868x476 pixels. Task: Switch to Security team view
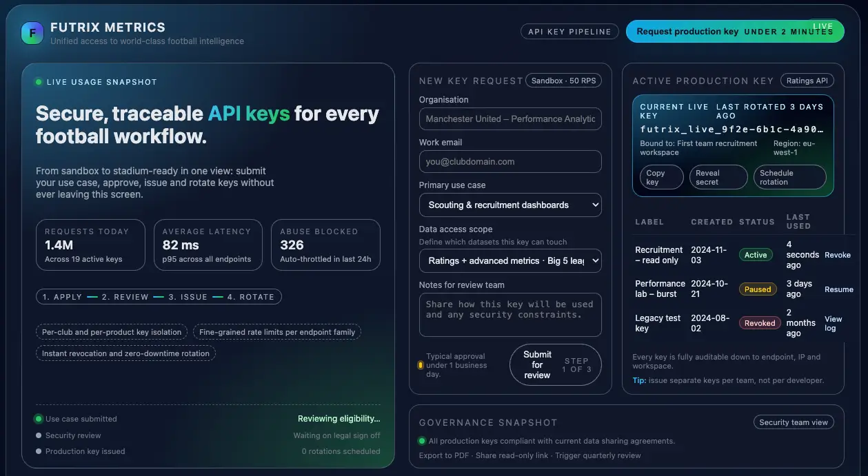pyautogui.click(x=794, y=422)
